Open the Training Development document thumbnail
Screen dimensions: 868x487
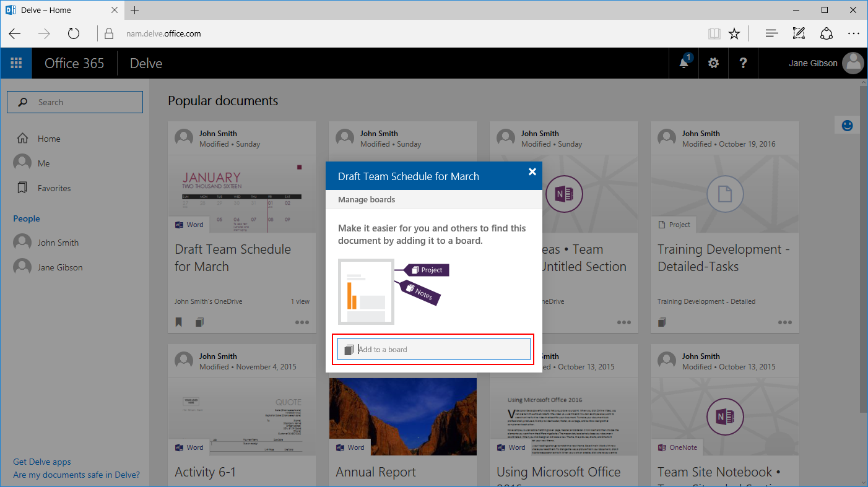tap(724, 194)
